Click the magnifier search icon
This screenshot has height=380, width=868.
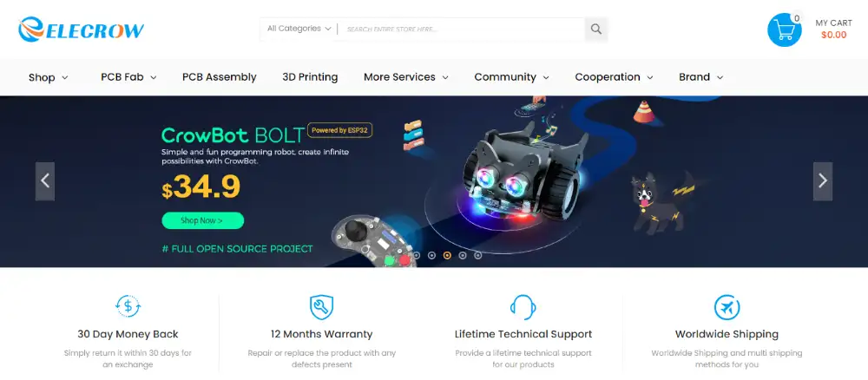[x=595, y=29]
